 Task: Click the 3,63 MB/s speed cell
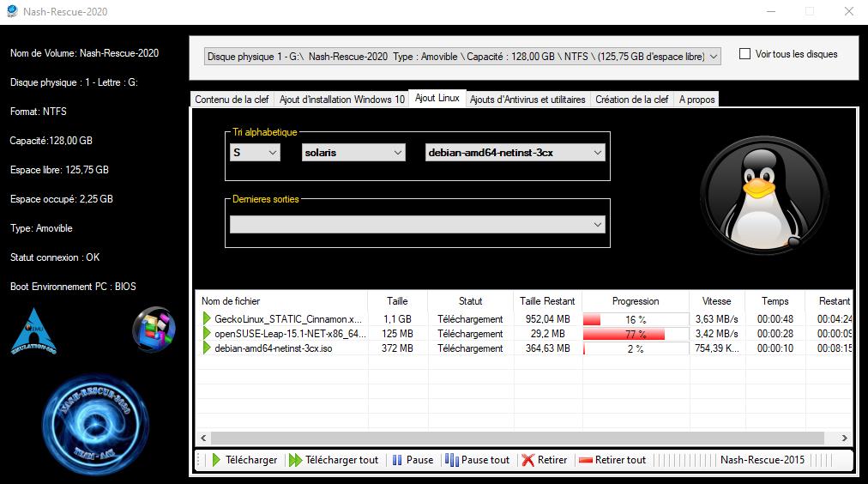717,319
